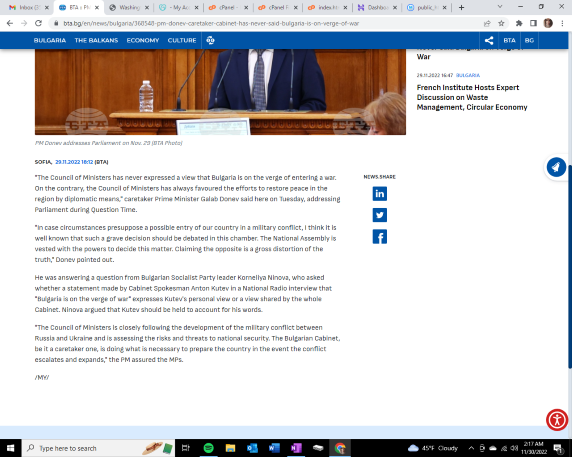Click the BTA button in the navbar
572x457 pixels.
click(x=509, y=40)
